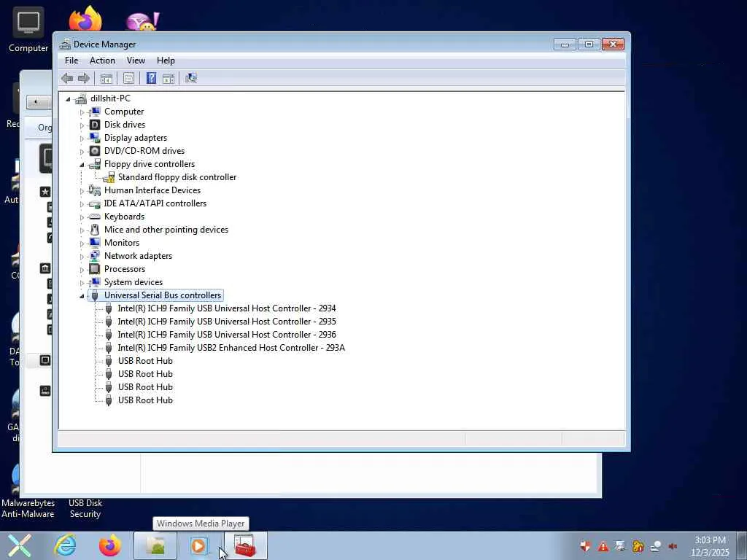The width and height of the screenshot is (747, 560).
Task: Select the Yahoo Messenger desktop icon
Action: click(142, 21)
